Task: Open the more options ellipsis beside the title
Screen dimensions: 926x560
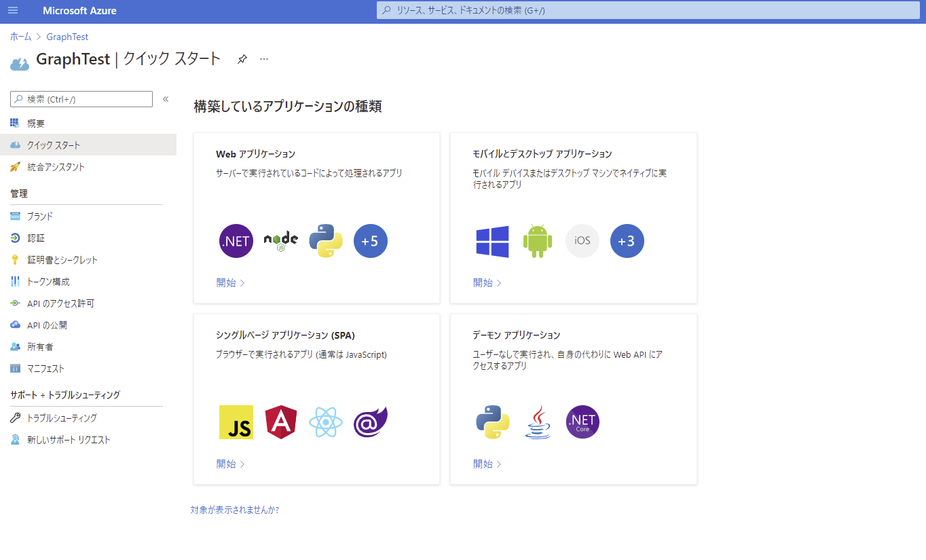Action: tap(264, 59)
